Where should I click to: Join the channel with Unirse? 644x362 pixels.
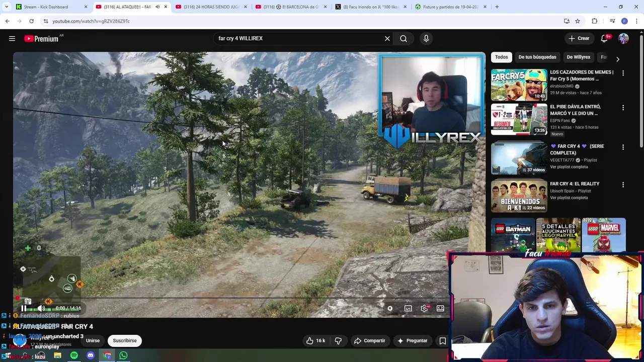point(93,341)
